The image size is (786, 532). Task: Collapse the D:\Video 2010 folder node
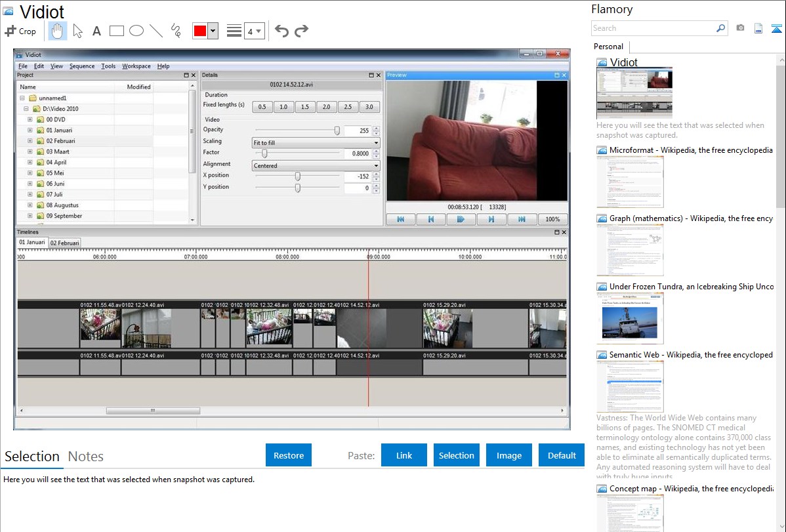[26, 109]
